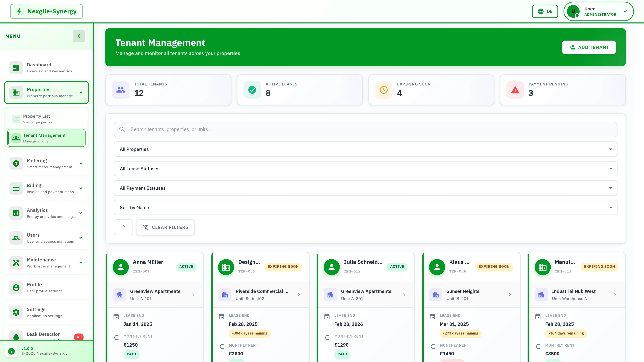Open the Property List icon
Image resolution: width=644 pixels, height=362 pixels.
tap(16, 119)
